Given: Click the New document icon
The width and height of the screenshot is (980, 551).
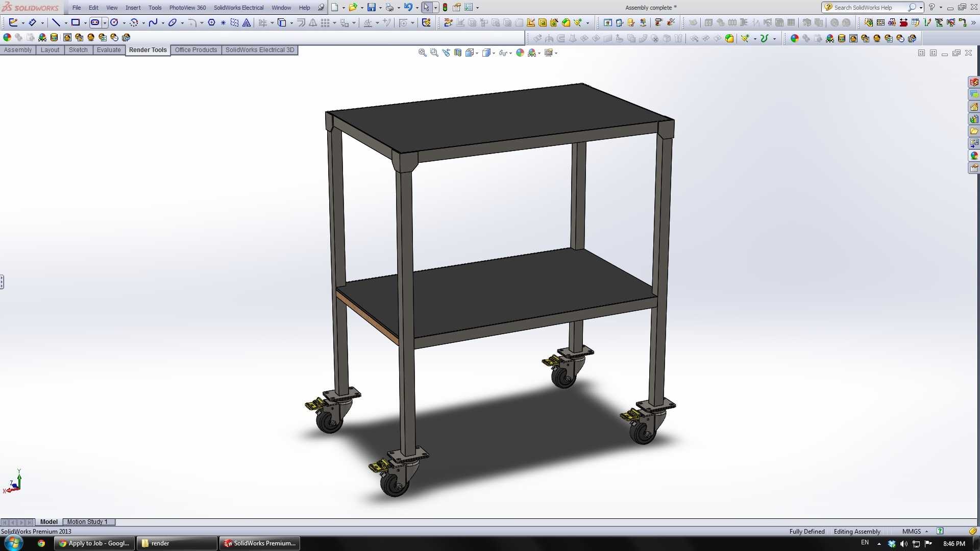Looking at the screenshot, I should (x=334, y=8).
